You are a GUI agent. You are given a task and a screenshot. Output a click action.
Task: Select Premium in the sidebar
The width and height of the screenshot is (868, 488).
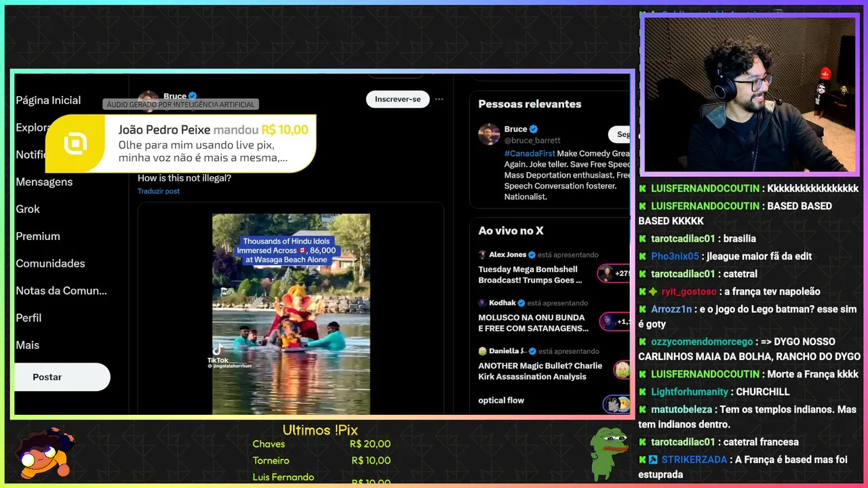pyautogui.click(x=38, y=236)
